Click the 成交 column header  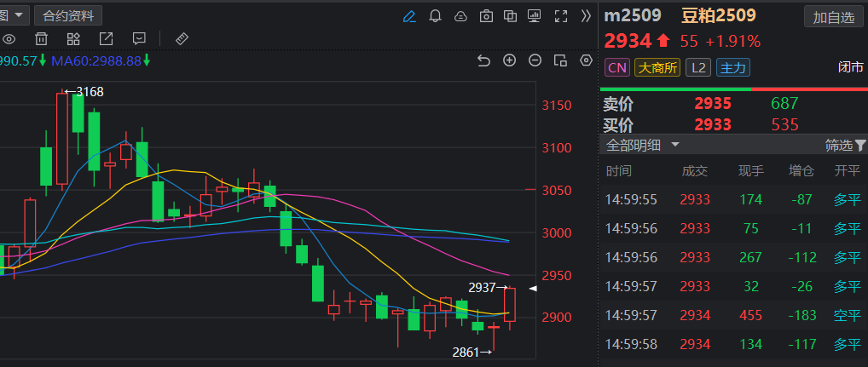pos(695,171)
